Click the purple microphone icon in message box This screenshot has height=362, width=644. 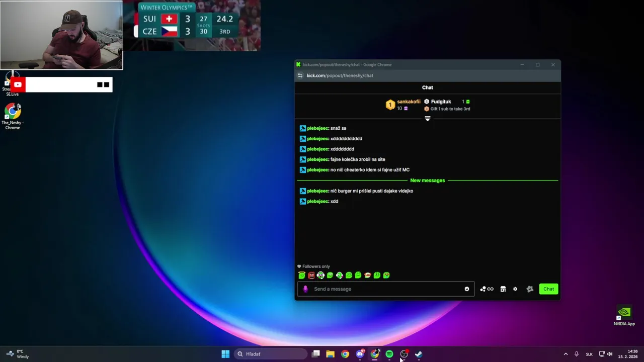coord(305,289)
